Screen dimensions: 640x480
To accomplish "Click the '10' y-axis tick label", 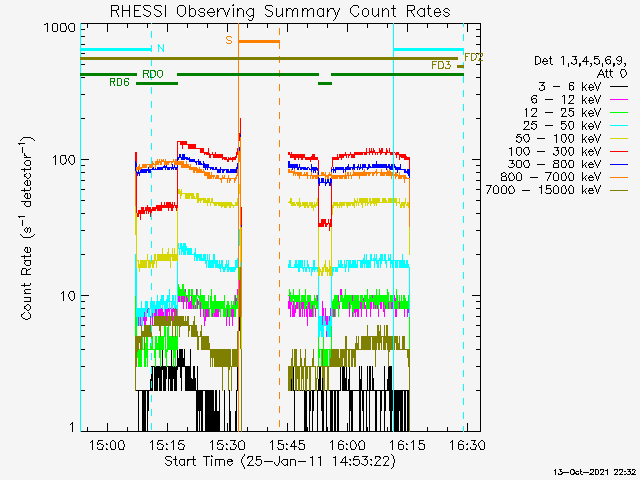I will (68, 296).
